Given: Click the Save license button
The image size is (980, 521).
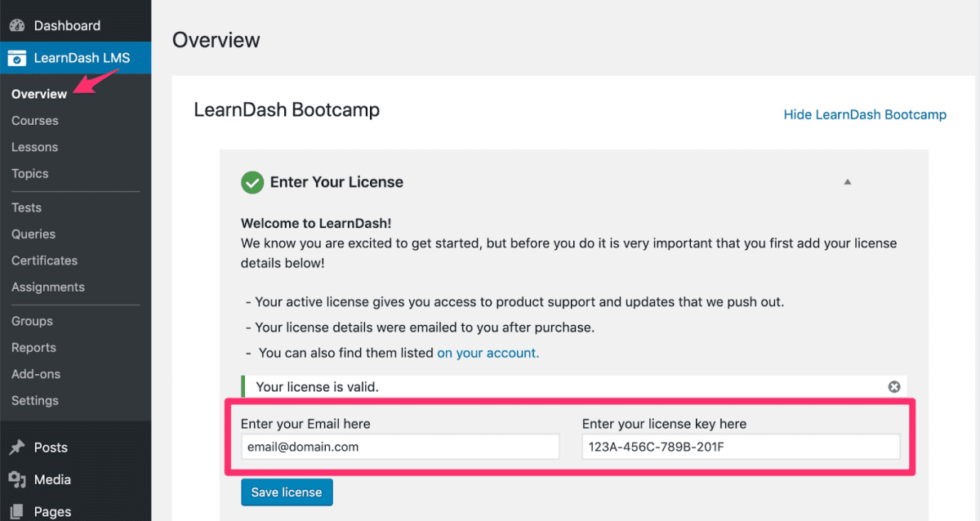Looking at the screenshot, I should point(287,492).
